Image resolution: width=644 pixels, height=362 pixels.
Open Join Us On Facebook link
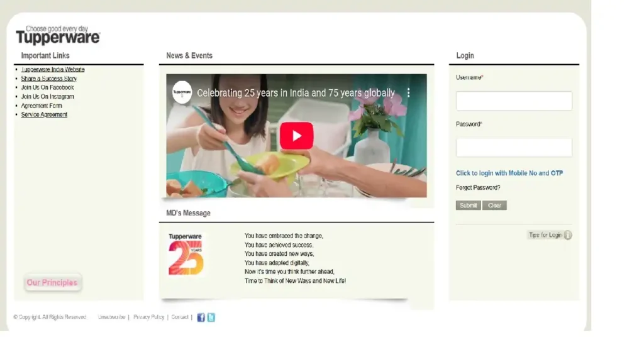[x=47, y=87]
